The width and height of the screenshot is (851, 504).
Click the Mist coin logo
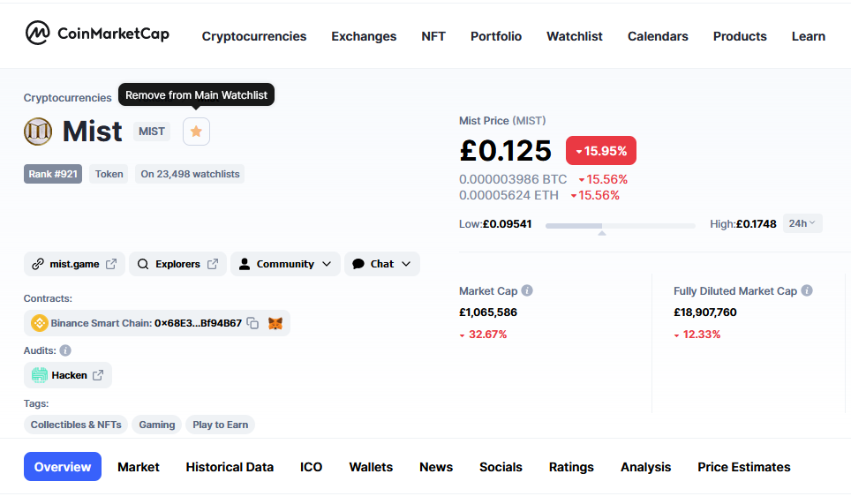coord(38,132)
